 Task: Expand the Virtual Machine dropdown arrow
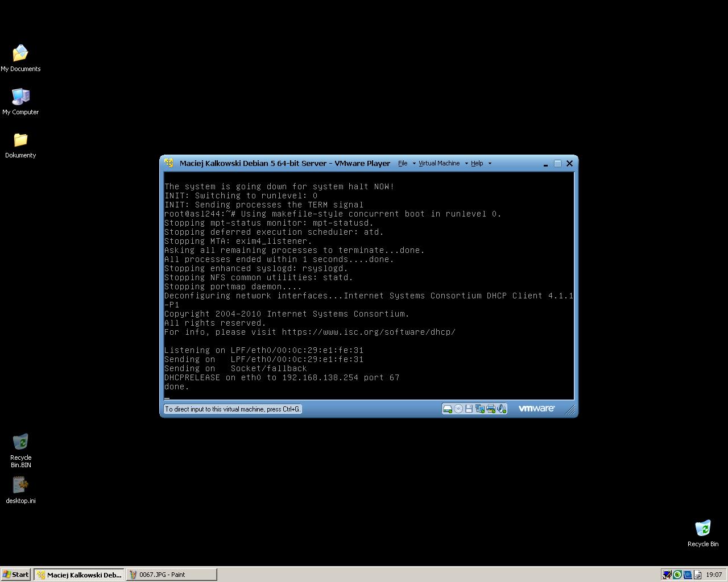(x=466, y=163)
